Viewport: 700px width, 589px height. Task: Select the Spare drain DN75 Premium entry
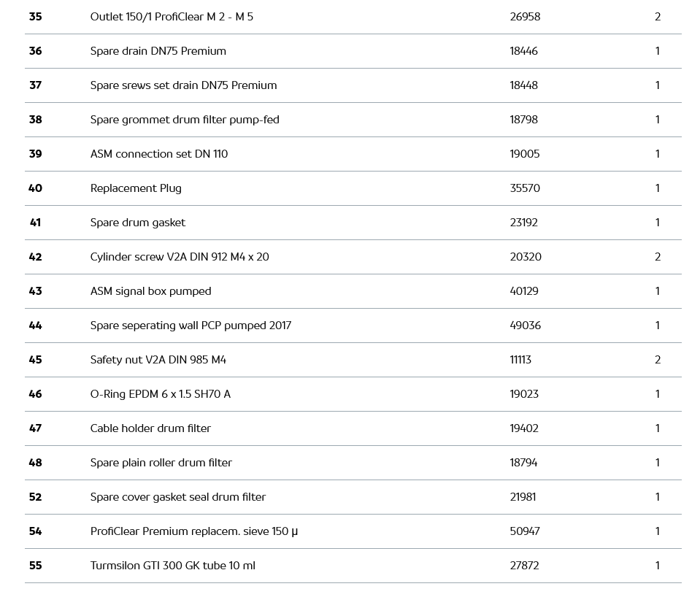[158, 51]
